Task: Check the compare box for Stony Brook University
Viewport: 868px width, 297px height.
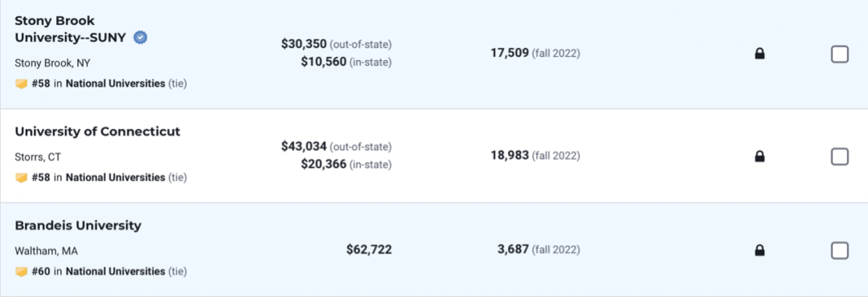Action: (x=840, y=55)
